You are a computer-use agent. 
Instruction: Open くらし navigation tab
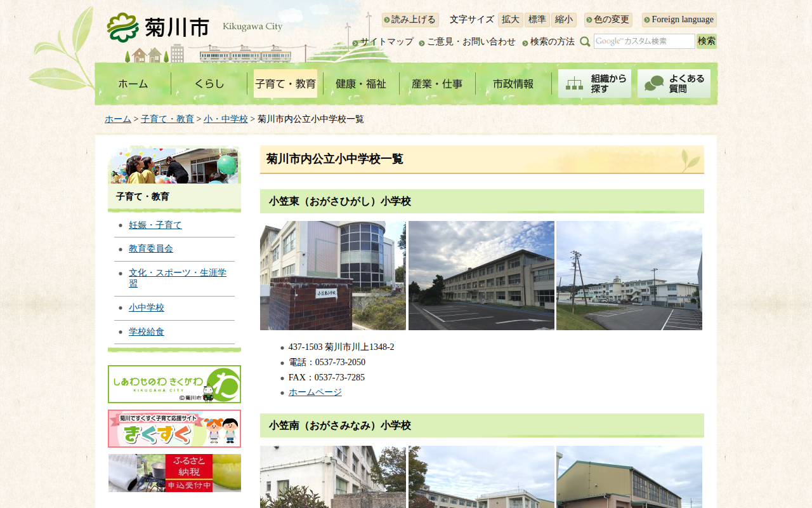coord(209,83)
